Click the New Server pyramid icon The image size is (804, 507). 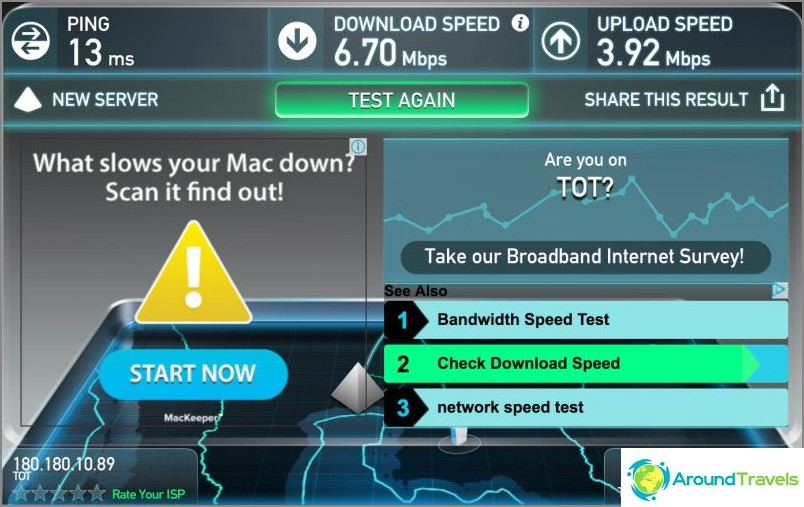[28, 99]
